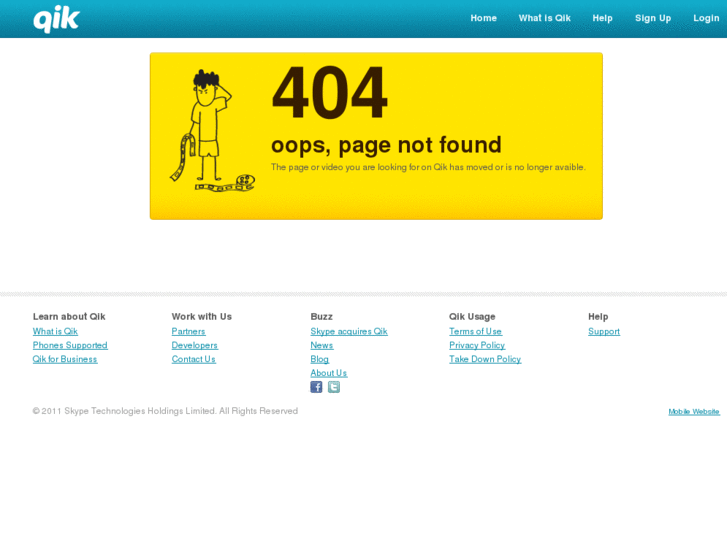Click the Qik logo in header
This screenshot has width=727, height=545.
(x=56, y=19)
